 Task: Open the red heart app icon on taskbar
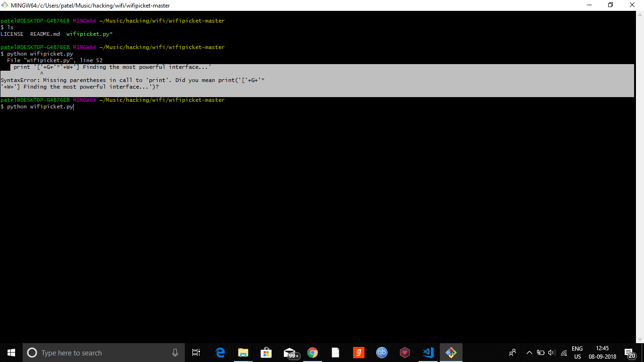pyautogui.click(x=405, y=353)
